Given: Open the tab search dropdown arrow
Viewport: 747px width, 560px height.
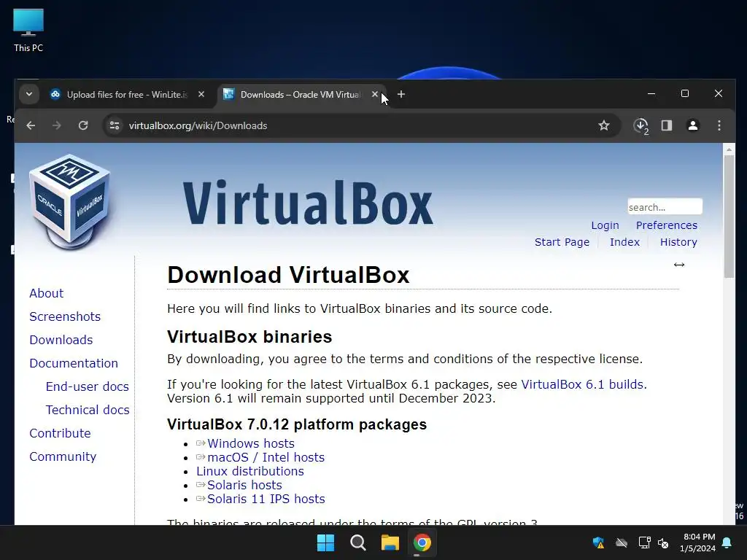Looking at the screenshot, I should [x=29, y=94].
